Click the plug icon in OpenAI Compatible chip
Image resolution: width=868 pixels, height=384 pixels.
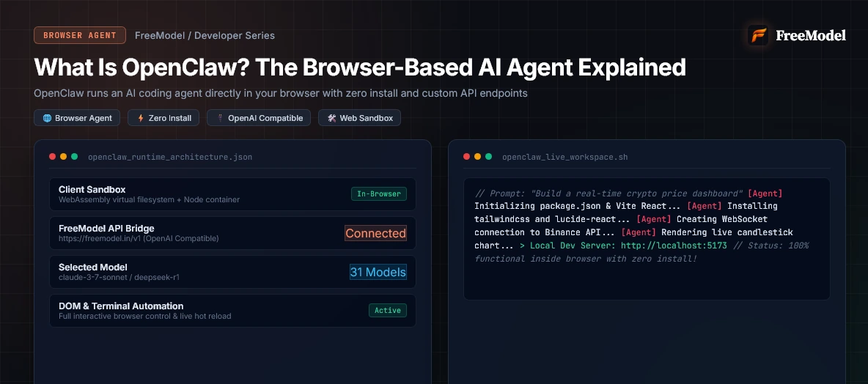221,118
